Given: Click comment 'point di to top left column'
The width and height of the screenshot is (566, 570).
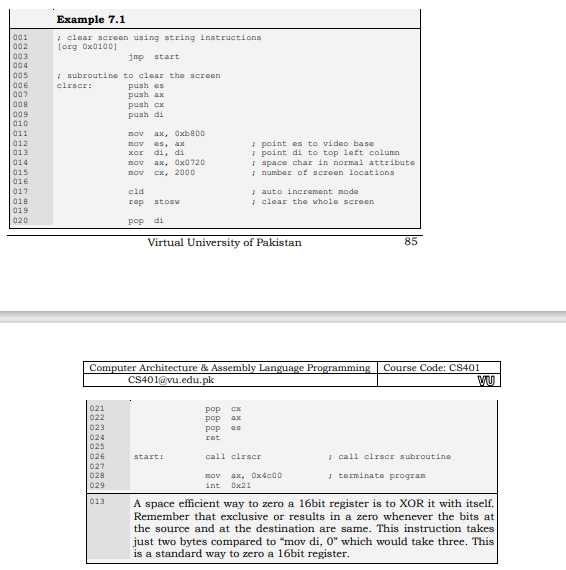Looking at the screenshot, I should coord(326,153).
